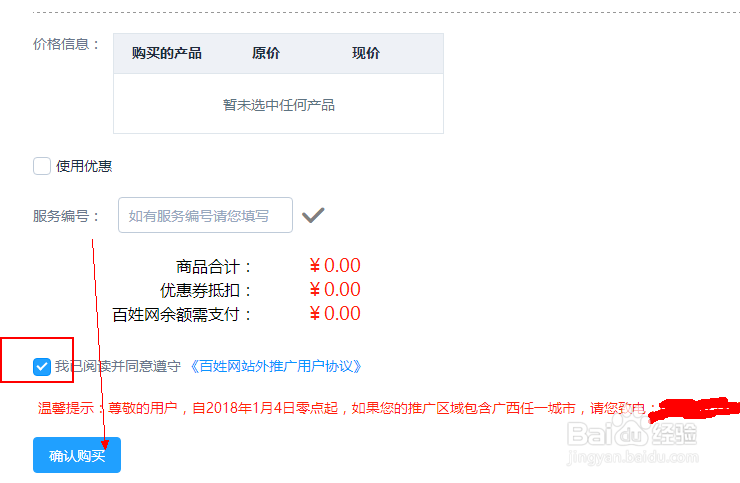
Task: Click the 优惠券抵扣 amount ¥0.00
Action: [334, 290]
